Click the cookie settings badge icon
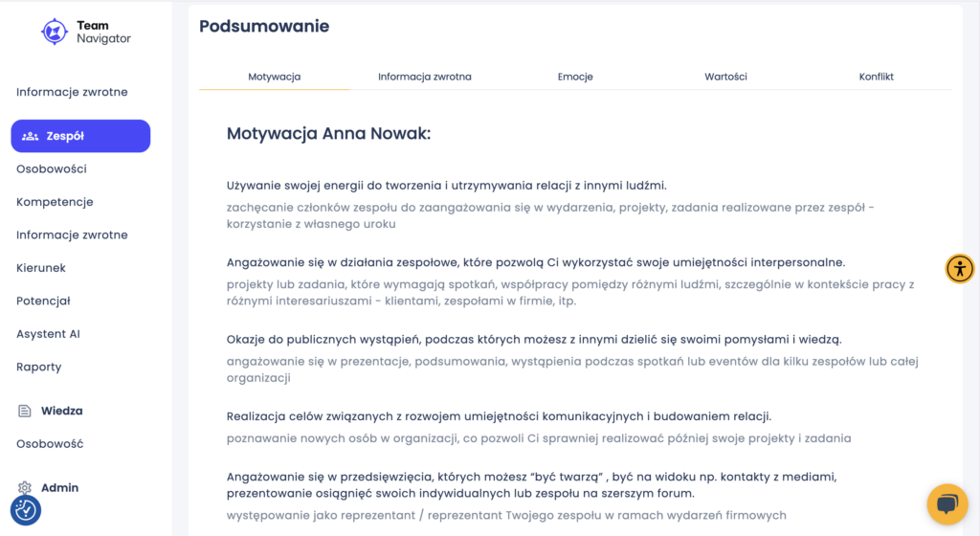 pyautogui.click(x=26, y=510)
